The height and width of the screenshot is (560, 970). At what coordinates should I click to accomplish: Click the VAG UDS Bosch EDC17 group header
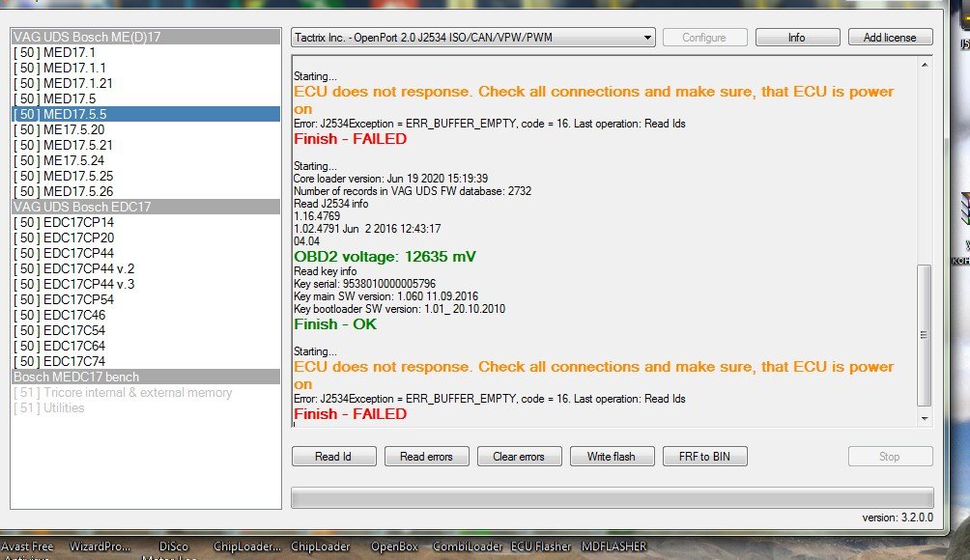pyautogui.click(x=82, y=207)
